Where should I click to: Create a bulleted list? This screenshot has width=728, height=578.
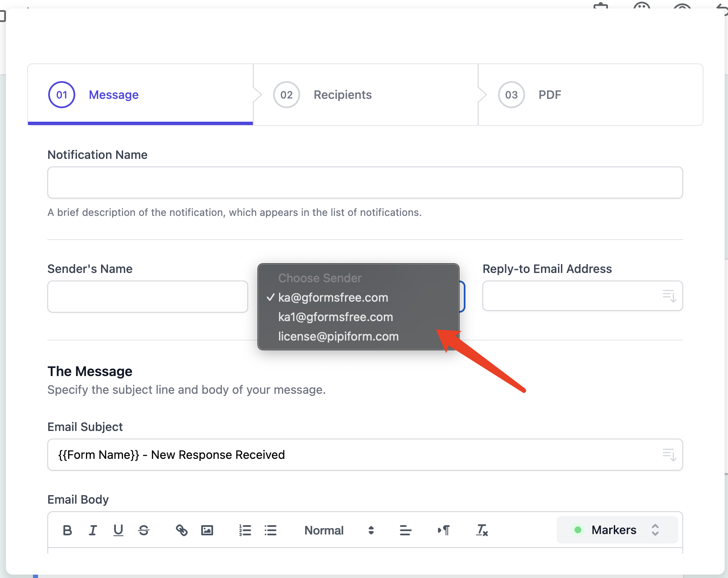point(271,530)
